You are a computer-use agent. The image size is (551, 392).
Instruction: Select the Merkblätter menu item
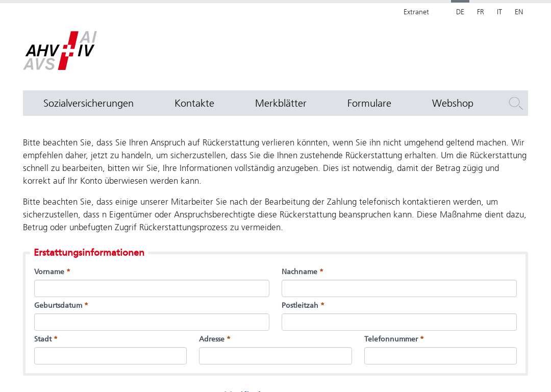coord(281,103)
